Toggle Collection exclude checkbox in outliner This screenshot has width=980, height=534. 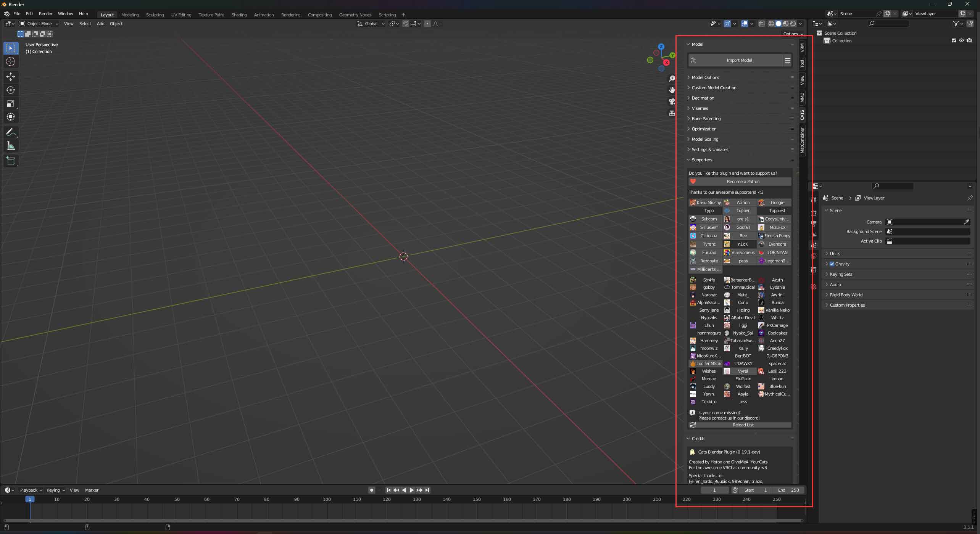(x=954, y=40)
